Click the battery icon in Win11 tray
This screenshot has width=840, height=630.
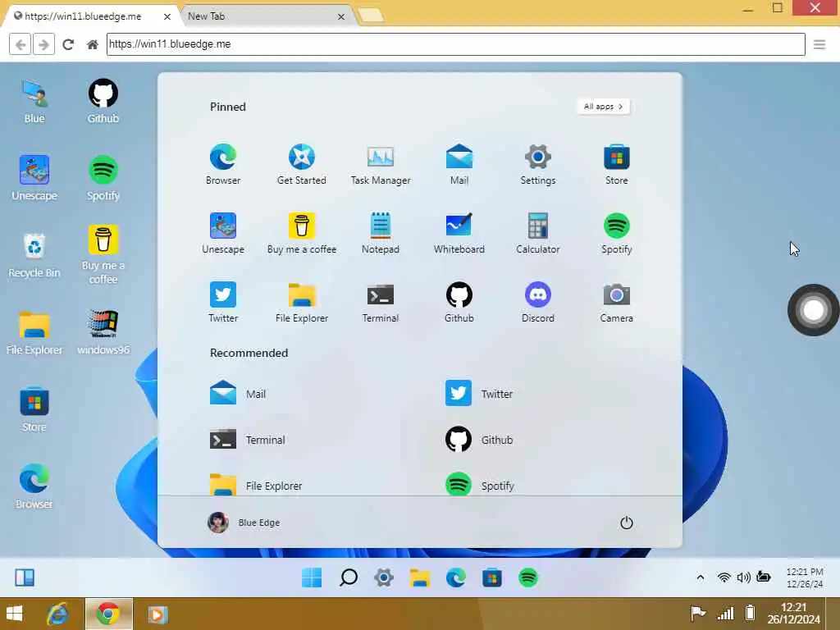(764, 577)
